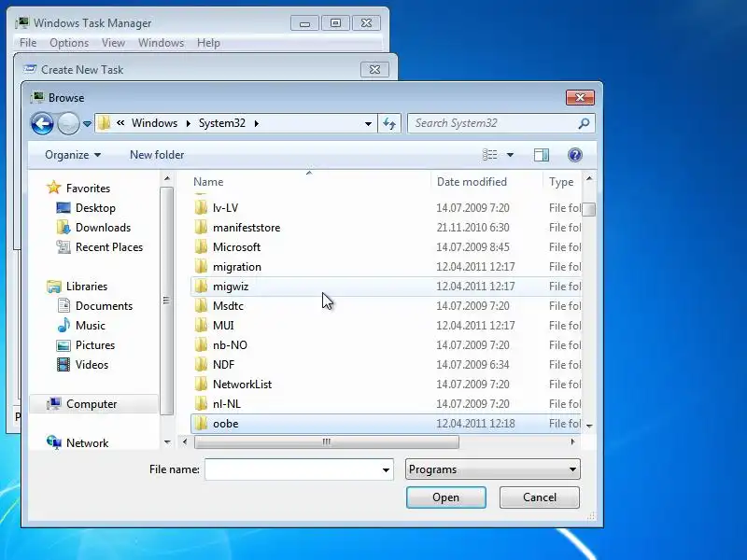Select the NetworkList folder icon
The width and height of the screenshot is (747, 560).
tap(201, 385)
